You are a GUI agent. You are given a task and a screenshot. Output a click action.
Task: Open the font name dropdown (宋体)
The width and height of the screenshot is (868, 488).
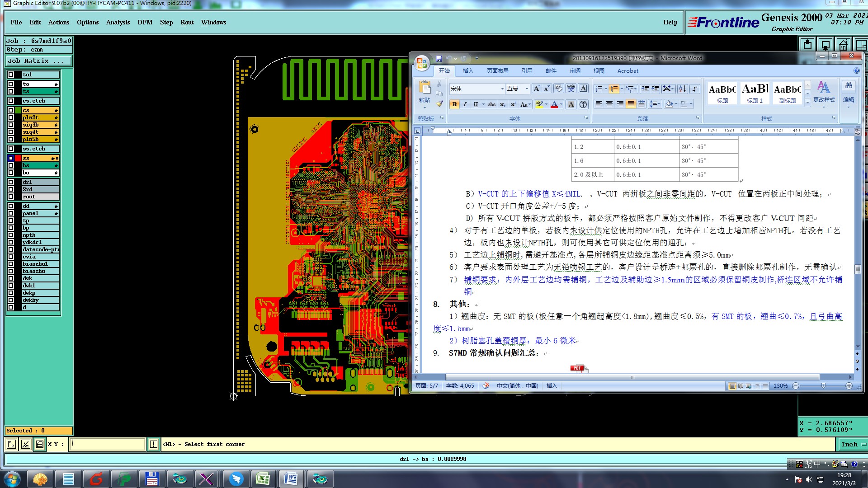pos(502,89)
